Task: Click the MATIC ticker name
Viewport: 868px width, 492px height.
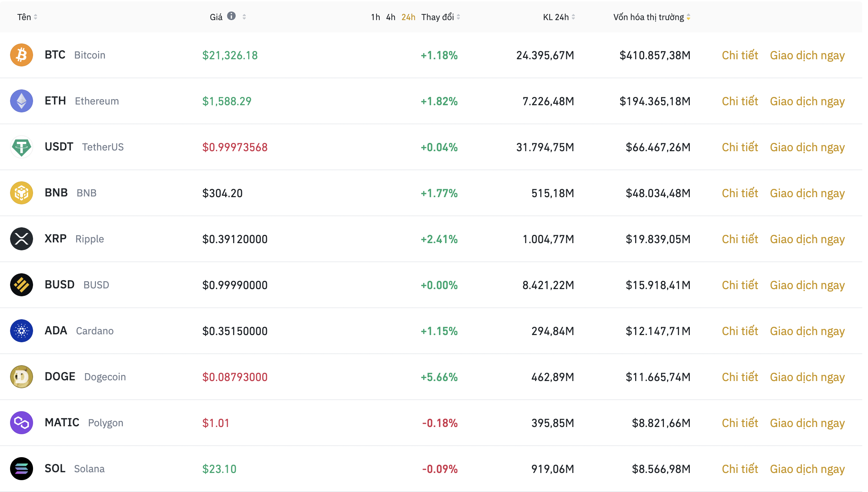Action: (62, 423)
